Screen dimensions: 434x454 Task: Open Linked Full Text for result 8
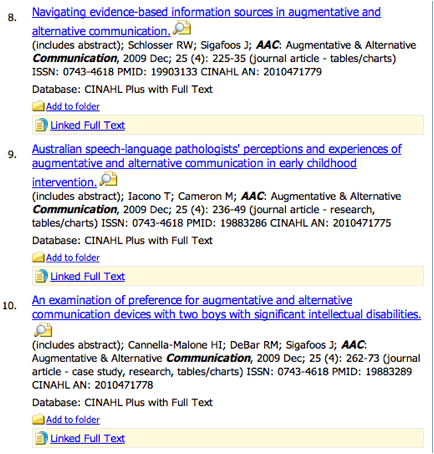tap(87, 125)
